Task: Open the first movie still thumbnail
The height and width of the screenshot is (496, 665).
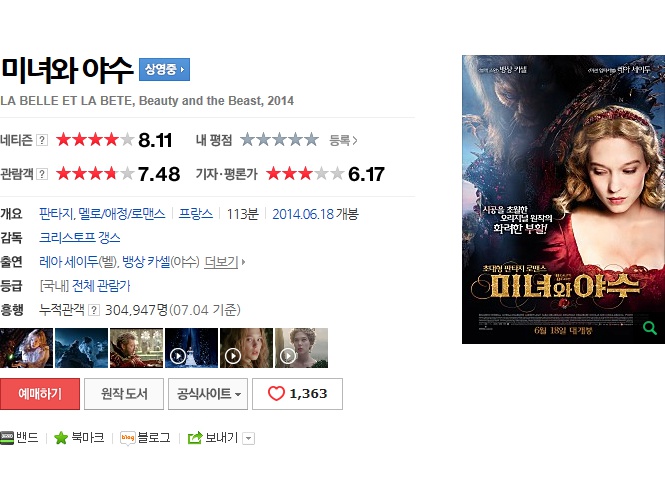Action: click(26, 348)
